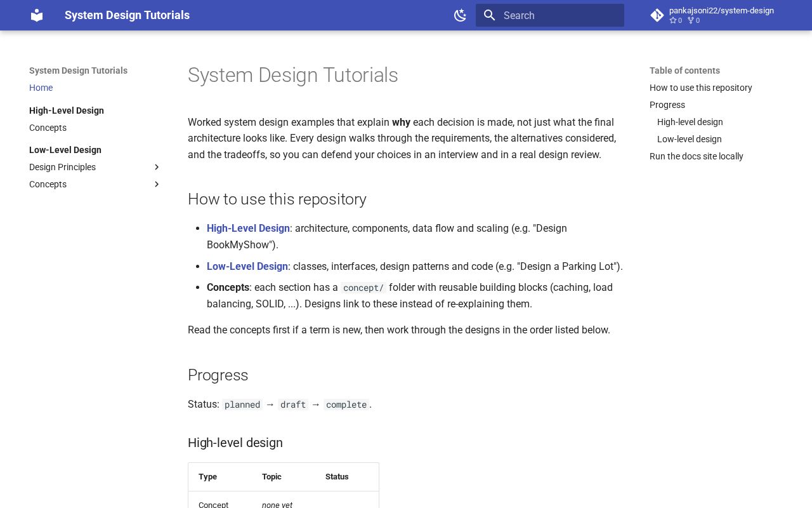Jump to 'Run the docs site locally'

[x=697, y=156]
